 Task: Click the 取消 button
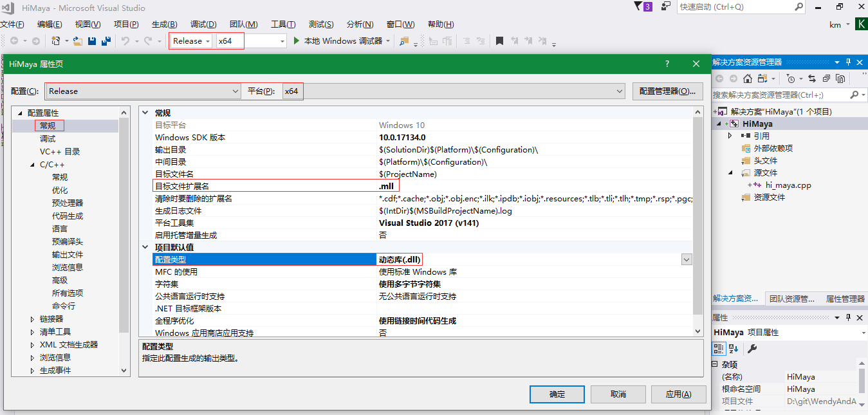click(618, 394)
